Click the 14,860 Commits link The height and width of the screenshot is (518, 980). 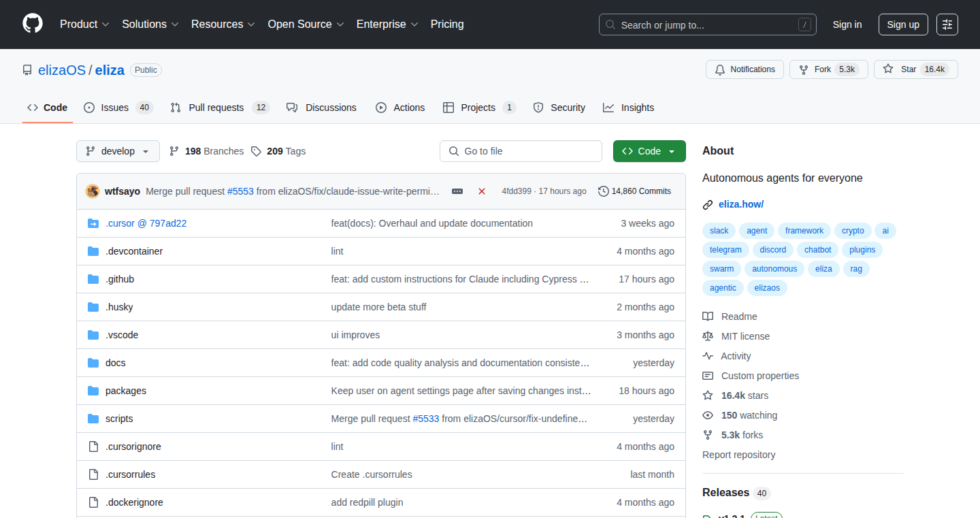634,191
